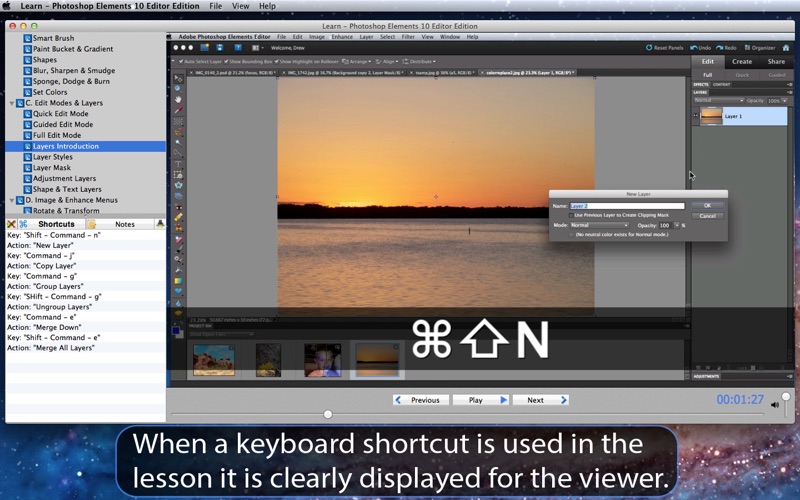This screenshot has height=500, width=800.
Task: Open the File menu in the macOS menu bar
Action: pos(215,6)
